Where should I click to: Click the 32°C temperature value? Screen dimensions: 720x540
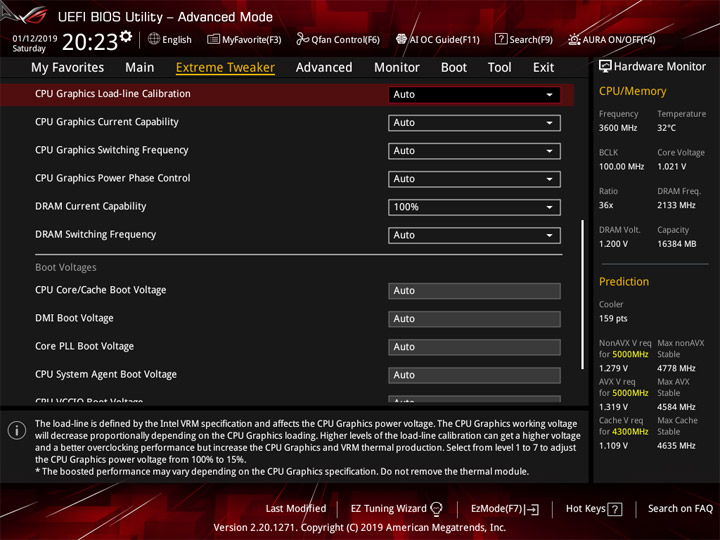tap(666, 128)
